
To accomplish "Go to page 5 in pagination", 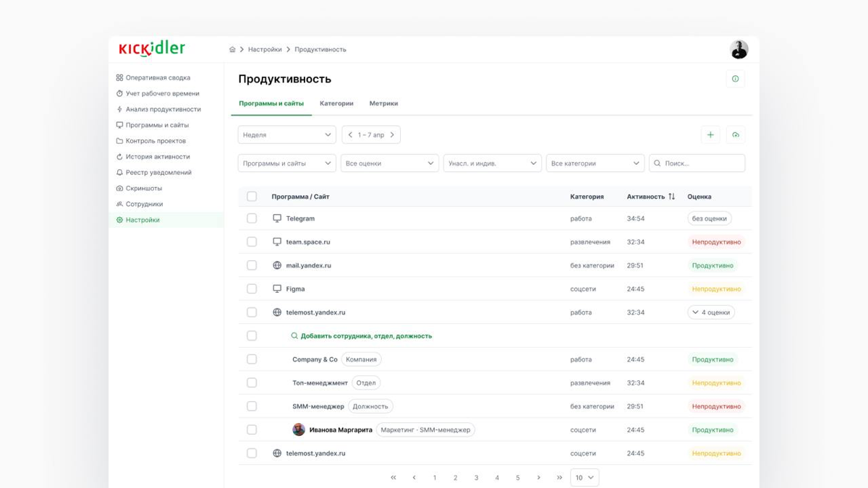I will [518, 478].
